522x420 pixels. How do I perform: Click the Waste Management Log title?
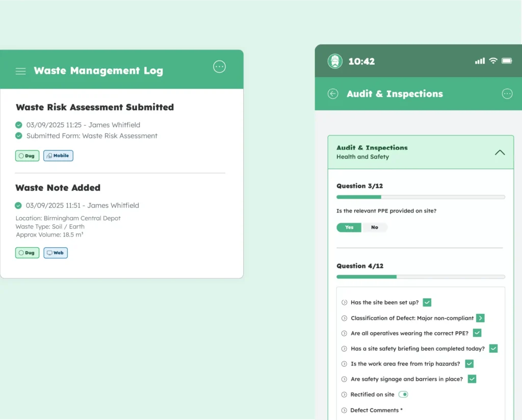pos(98,70)
